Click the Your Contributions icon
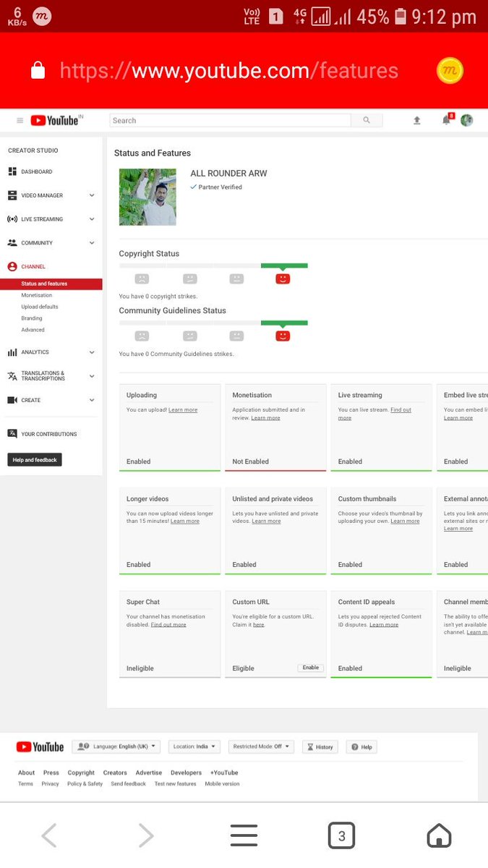Image resolution: width=488 pixels, height=868 pixels. point(12,434)
